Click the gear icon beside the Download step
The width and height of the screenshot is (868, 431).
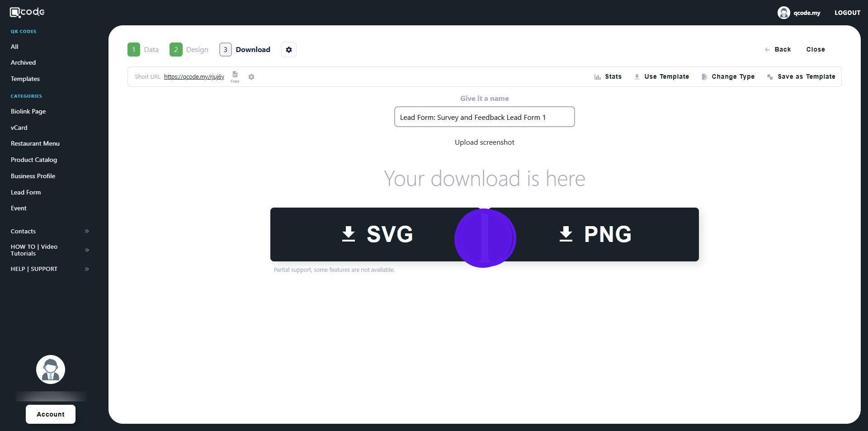pos(289,50)
